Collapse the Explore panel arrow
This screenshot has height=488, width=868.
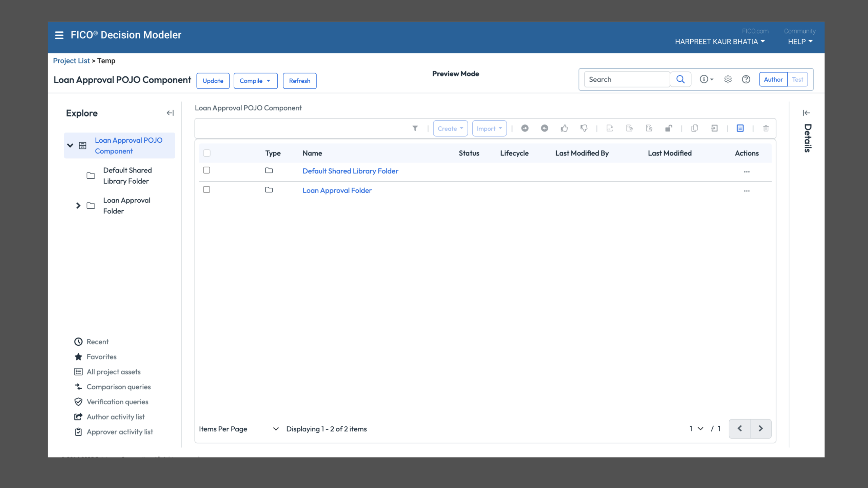[170, 113]
